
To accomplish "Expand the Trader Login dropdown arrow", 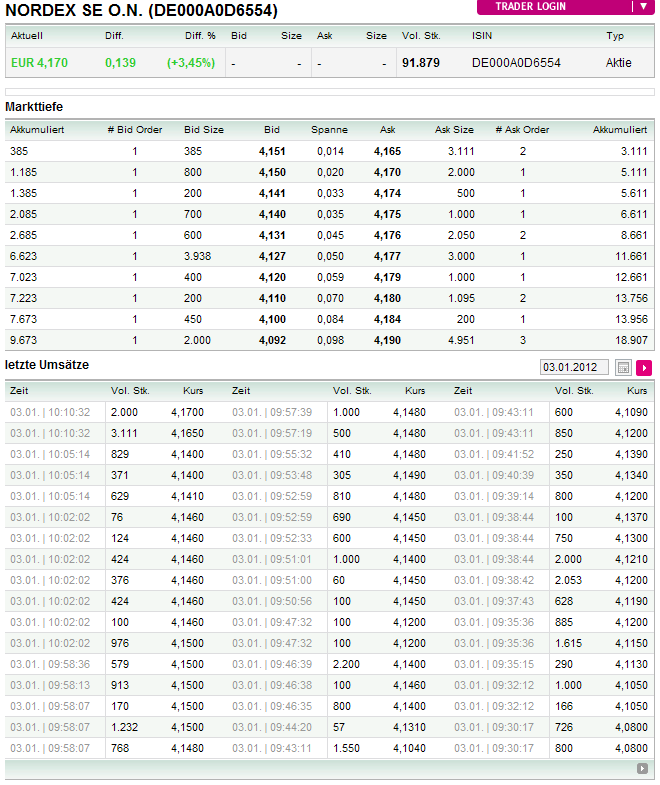I will pyautogui.click(x=643, y=6).
